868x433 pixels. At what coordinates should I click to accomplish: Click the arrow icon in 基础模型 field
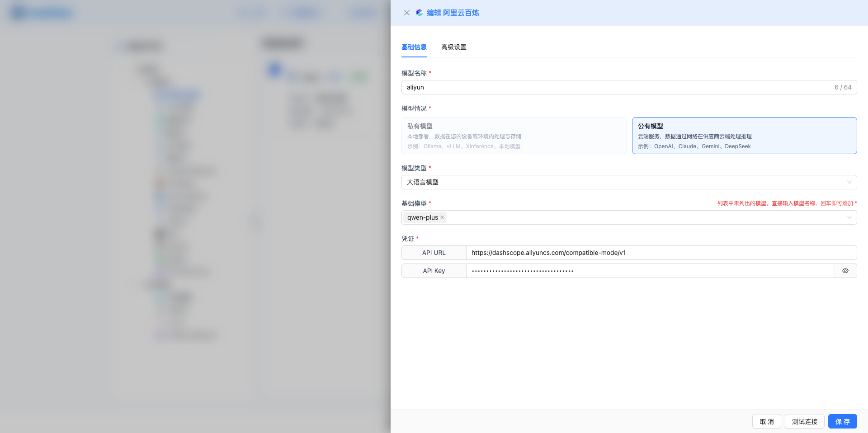click(849, 217)
